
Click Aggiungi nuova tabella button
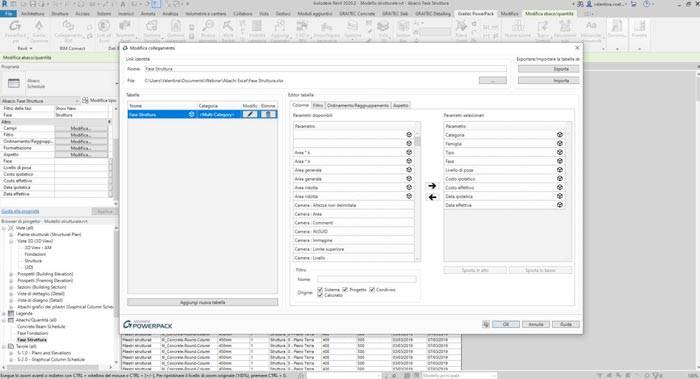[203, 302]
